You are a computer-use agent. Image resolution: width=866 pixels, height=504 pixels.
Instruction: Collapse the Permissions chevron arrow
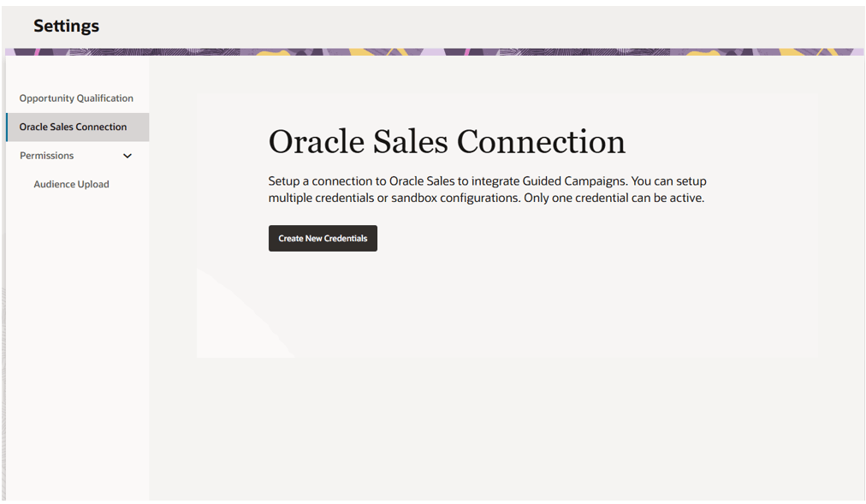point(127,156)
